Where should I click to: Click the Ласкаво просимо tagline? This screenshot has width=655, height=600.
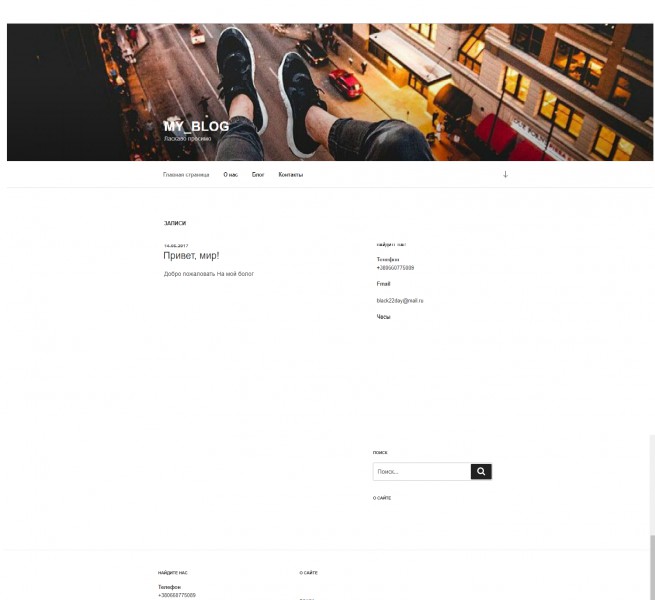[188, 138]
